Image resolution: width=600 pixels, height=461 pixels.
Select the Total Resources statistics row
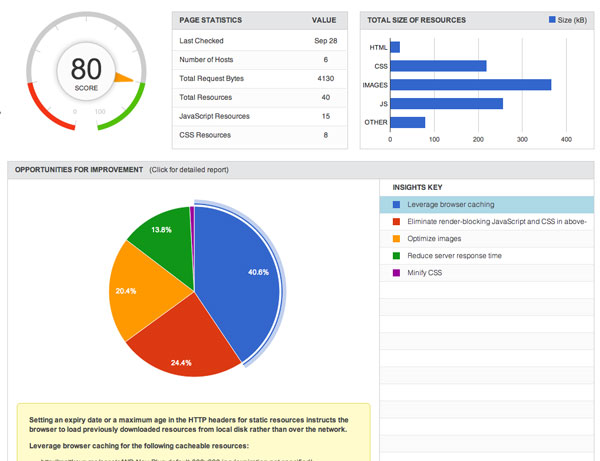pos(260,98)
